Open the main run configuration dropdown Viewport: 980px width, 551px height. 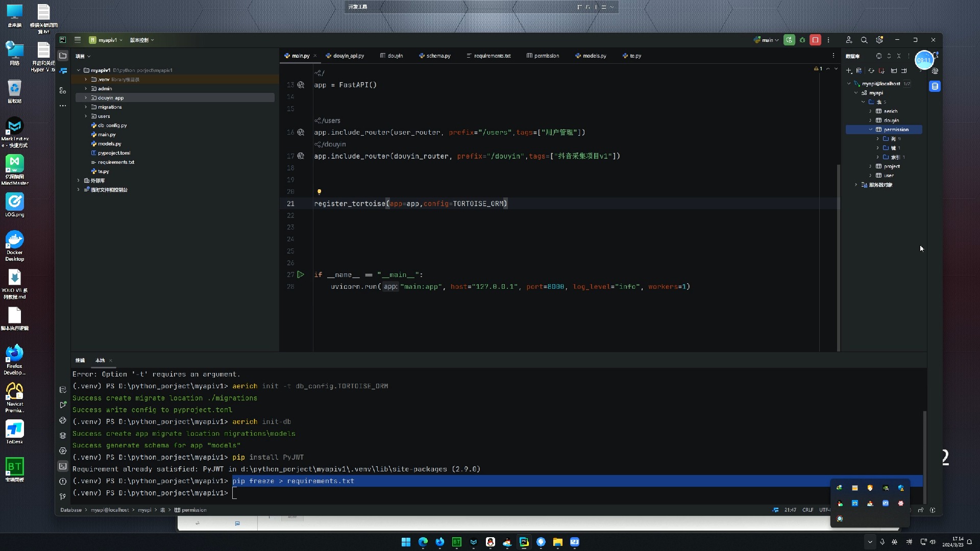pyautogui.click(x=767, y=40)
